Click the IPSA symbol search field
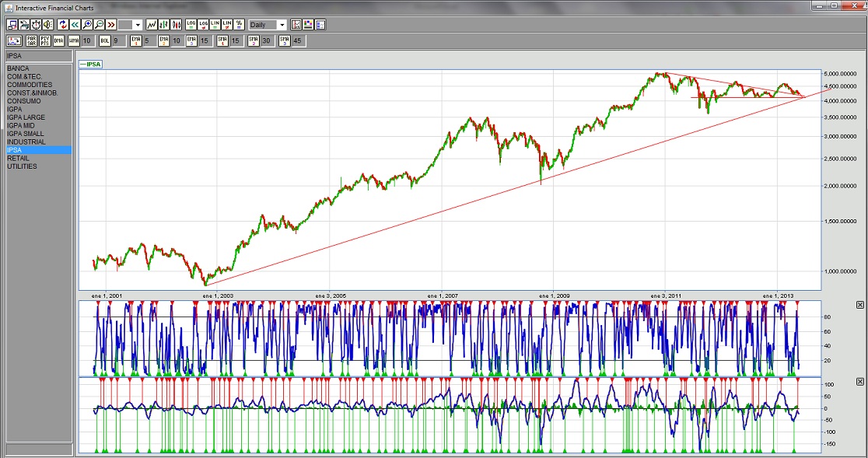Screen dimensions: 868x458 click(39, 56)
